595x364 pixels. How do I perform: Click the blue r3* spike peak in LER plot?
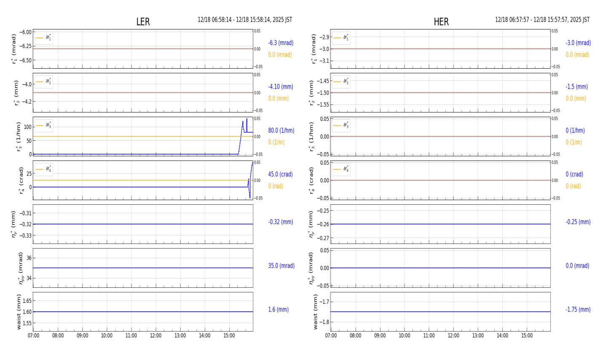[247, 119]
